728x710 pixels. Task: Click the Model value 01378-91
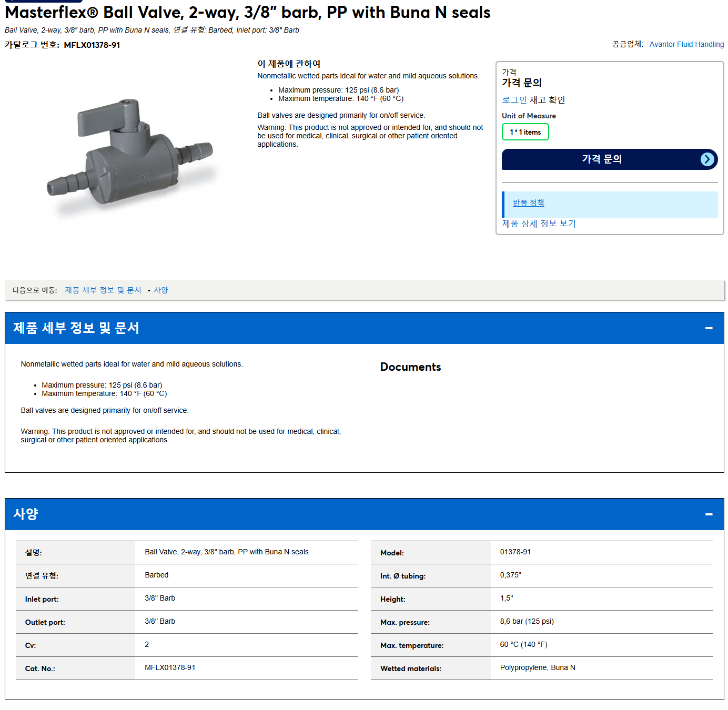tap(515, 552)
